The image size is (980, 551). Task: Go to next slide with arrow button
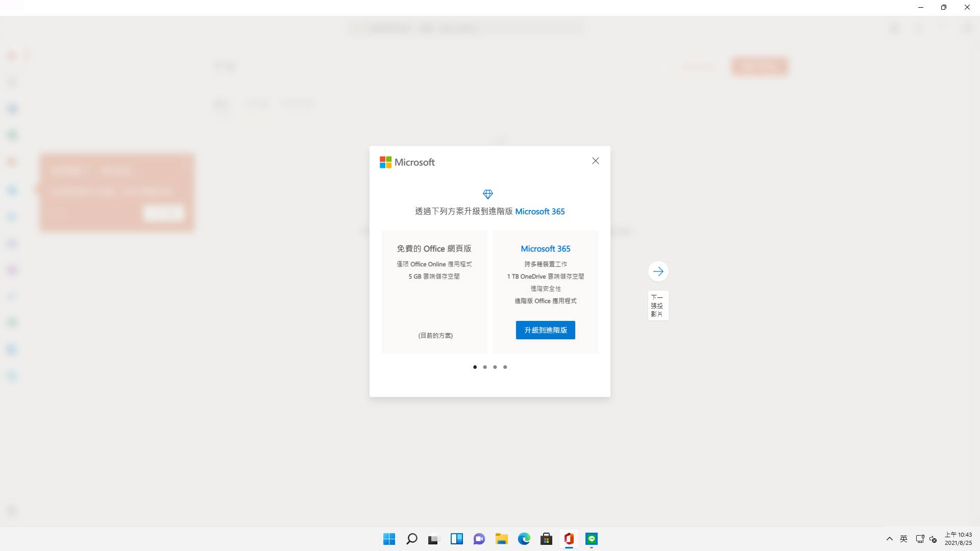click(658, 271)
